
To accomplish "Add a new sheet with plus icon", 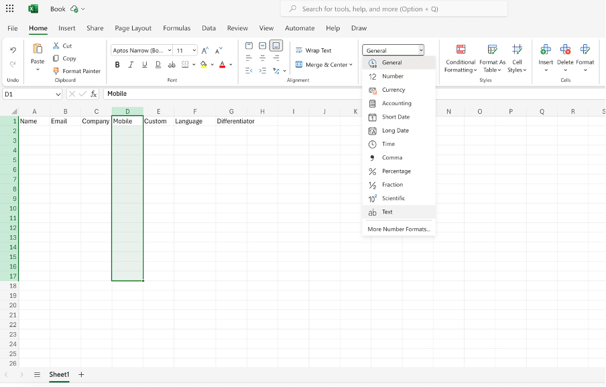I will pos(81,375).
